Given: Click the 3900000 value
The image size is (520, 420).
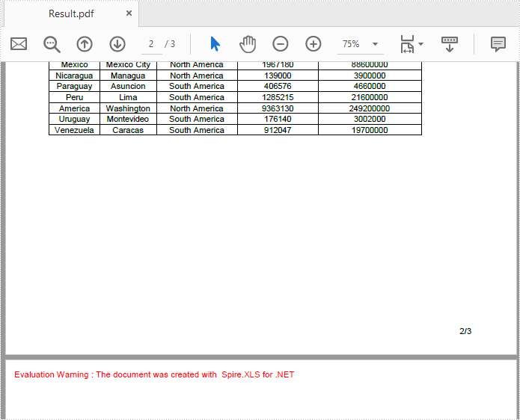Looking at the screenshot, I should tap(370, 75).
